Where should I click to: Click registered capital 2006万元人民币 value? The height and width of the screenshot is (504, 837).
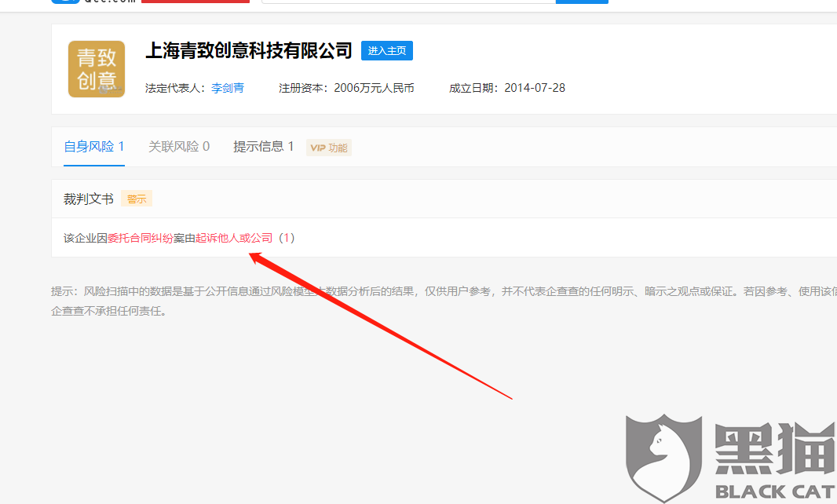(375, 88)
